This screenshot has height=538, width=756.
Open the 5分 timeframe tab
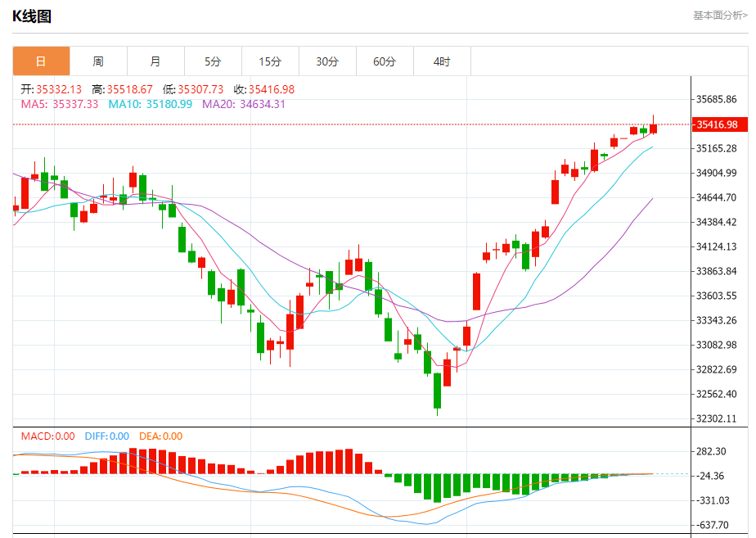[x=213, y=61]
